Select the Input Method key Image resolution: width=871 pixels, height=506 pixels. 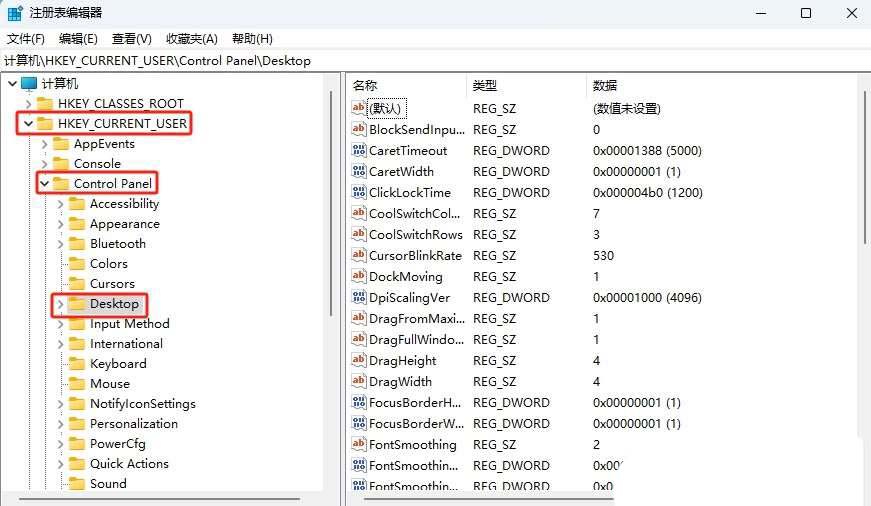coord(129,324)
